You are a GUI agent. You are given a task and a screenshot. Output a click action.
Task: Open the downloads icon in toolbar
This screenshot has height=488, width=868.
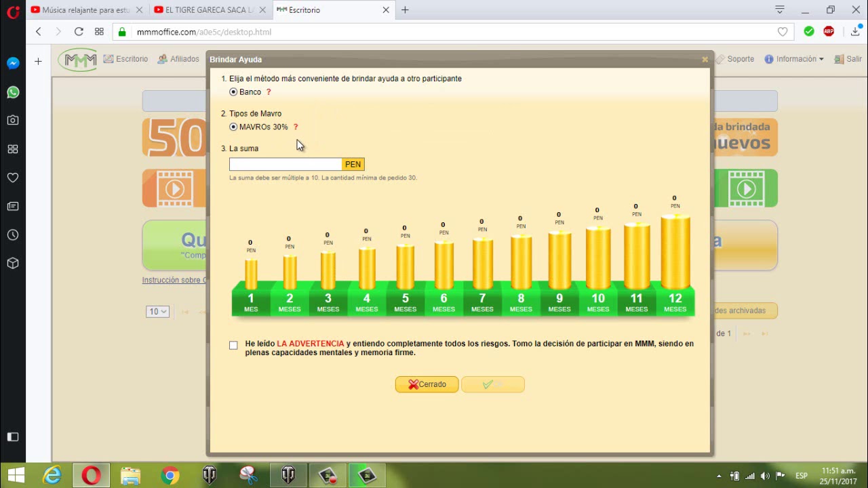tap(856, 31)
